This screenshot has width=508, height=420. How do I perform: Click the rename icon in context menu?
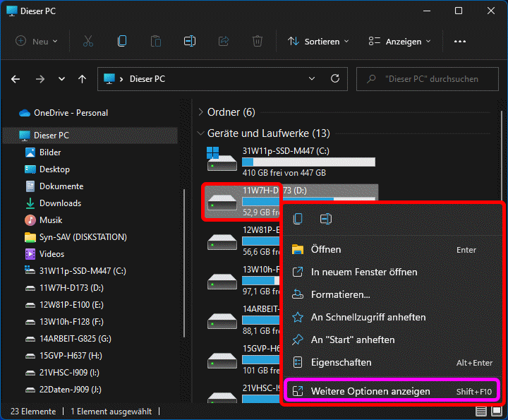326,220
